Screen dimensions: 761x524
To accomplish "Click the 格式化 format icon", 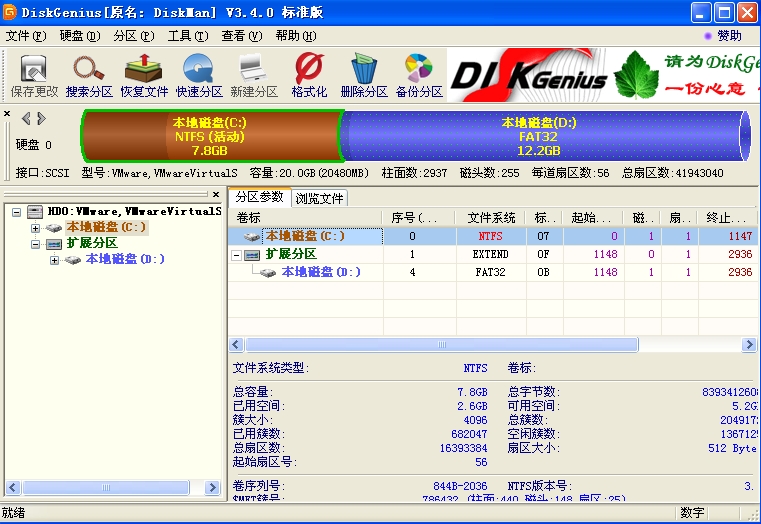I will click(x=309, y=75).
